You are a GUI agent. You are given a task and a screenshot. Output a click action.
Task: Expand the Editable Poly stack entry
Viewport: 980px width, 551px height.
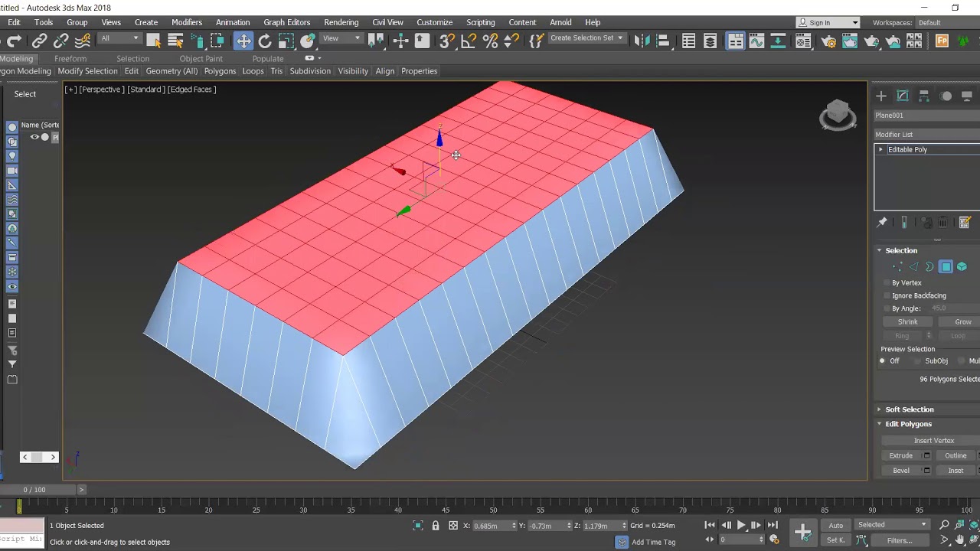(x=880, y=150)
